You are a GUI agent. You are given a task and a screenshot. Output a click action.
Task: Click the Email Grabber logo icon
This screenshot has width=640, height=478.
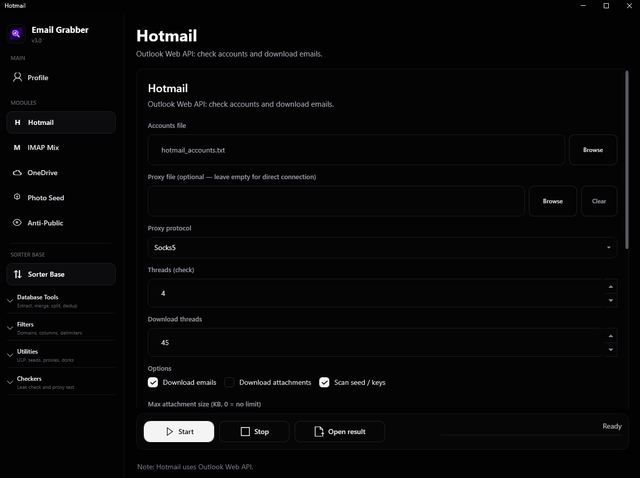tap(16, 33)
